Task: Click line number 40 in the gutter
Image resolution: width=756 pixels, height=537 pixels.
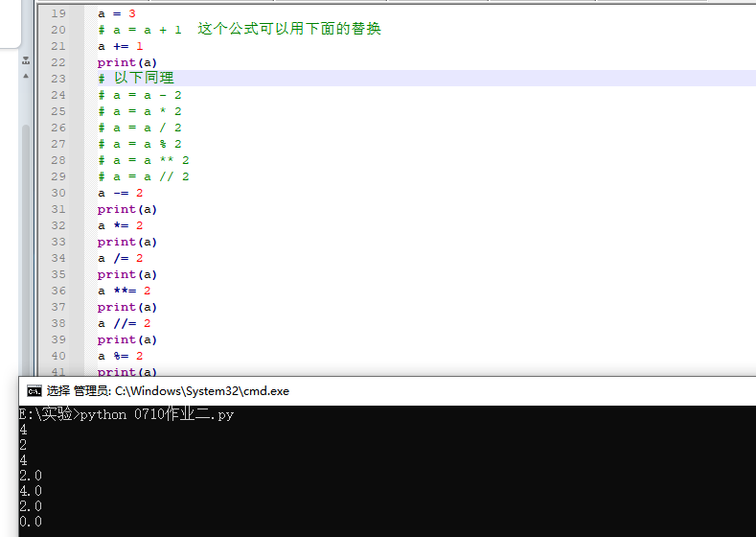Action: pyautogui.click(x=58, y=356)
